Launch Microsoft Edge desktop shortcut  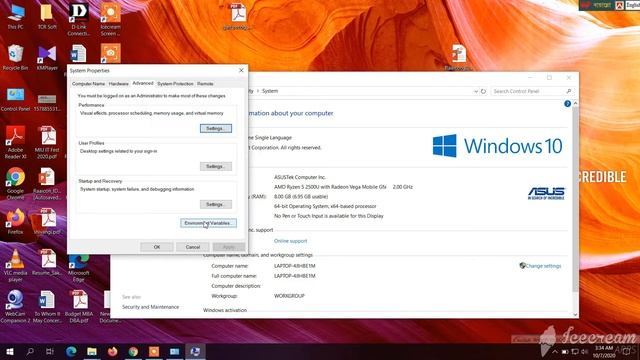pyautogui.click(x=78, y=267)
